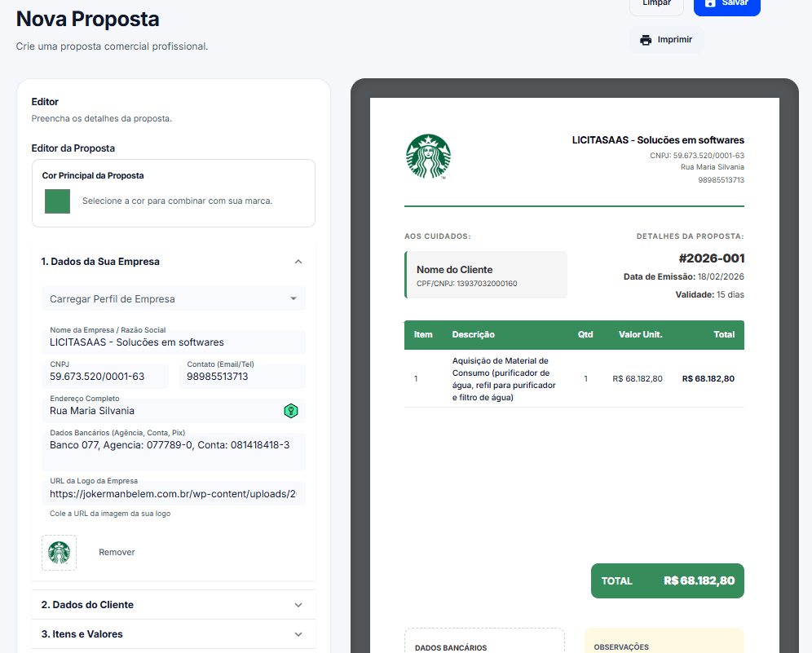Select the URL da Logo da Empresa field
The image size is (812, 653).
pos(174,492)
